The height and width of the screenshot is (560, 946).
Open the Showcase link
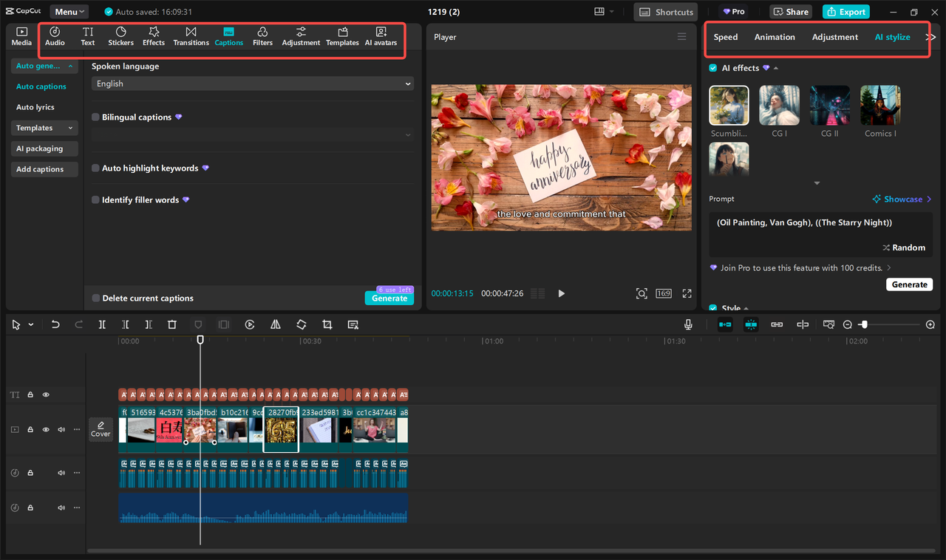(x=901, y=199)
